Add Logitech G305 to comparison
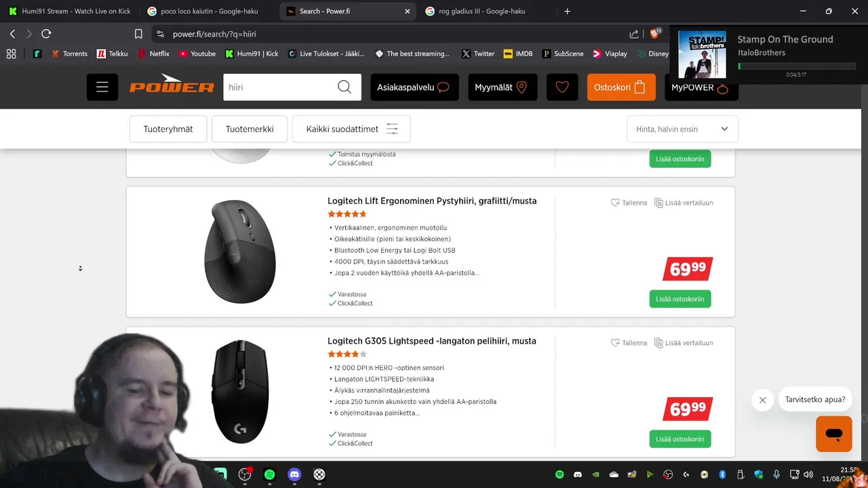This screenshot has width=868, height=488. coord(684,343)
